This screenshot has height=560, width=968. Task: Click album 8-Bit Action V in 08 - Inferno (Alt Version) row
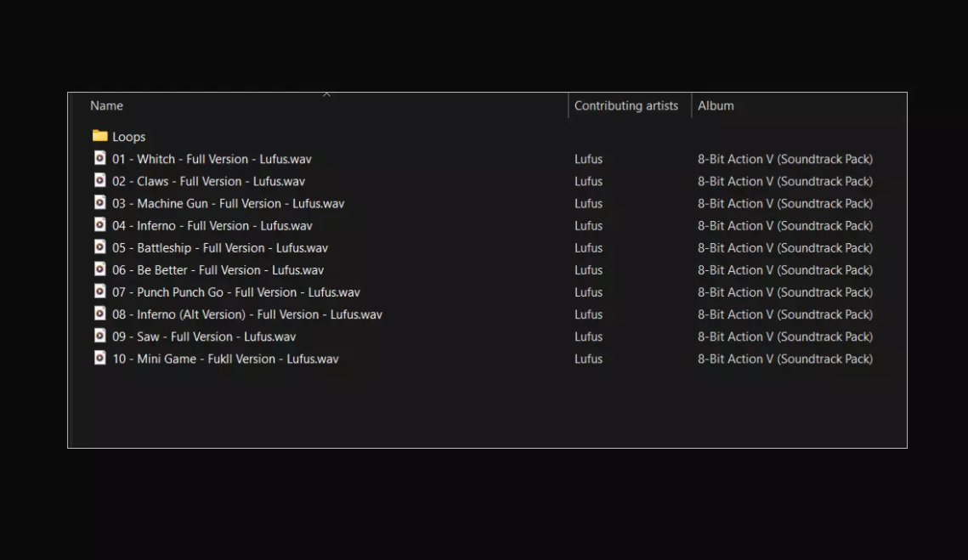[785, 314]
